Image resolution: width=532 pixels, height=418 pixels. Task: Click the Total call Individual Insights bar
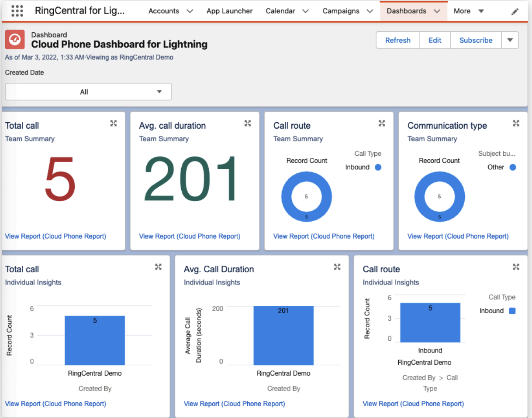tap(95, 340)
